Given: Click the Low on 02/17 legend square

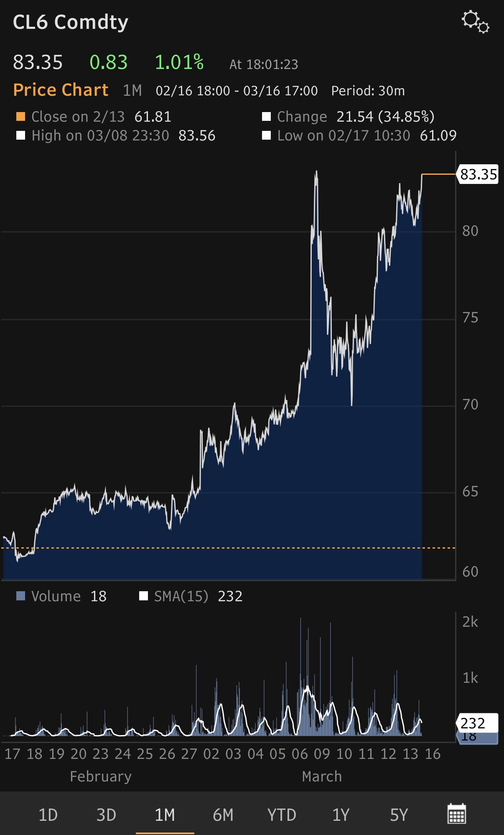Looking at the screenshot, I should tap(266, 136).
